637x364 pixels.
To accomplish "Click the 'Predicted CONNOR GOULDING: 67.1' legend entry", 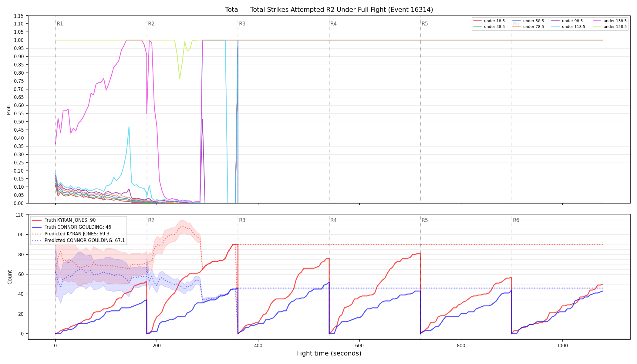I will point(78,240).
